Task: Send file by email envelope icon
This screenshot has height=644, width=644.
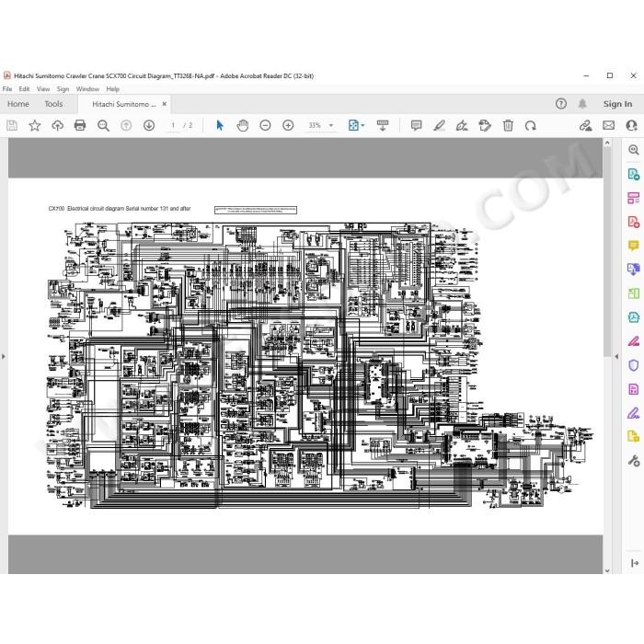Action: tap(609, 125)
